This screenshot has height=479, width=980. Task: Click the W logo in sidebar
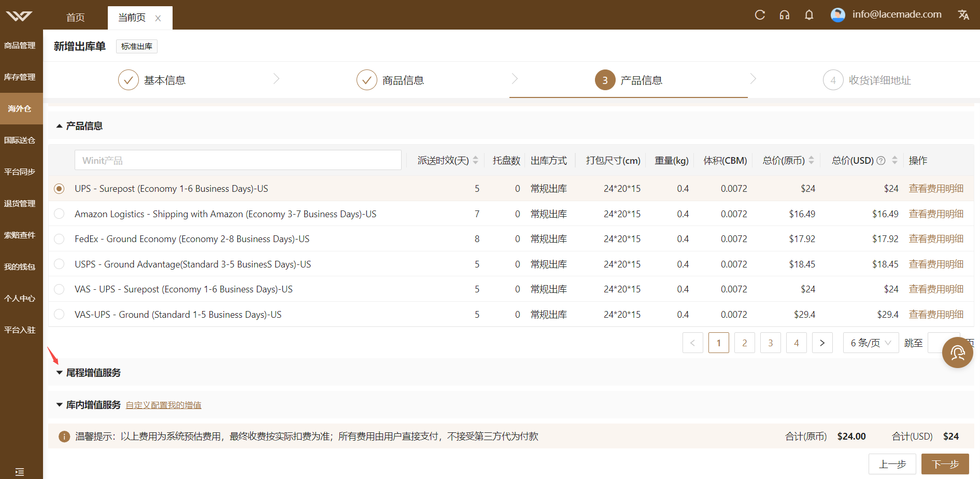pos(19,16)
